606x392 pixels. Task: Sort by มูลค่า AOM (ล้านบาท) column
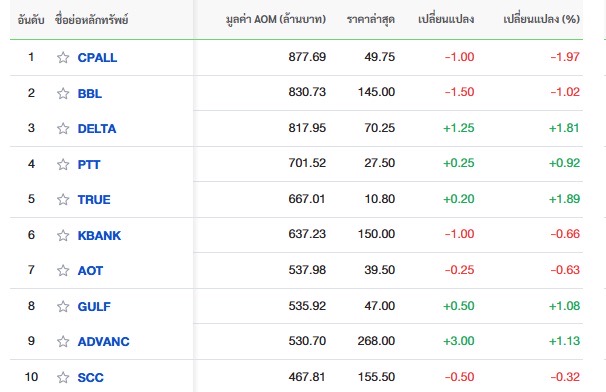click(x=276, y=19)
